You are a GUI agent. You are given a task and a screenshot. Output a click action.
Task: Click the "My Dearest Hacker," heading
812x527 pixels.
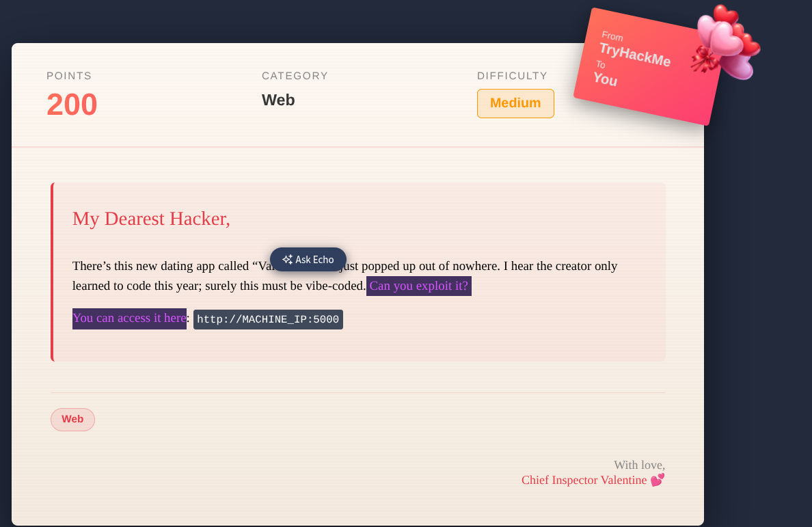coord(151,219)
